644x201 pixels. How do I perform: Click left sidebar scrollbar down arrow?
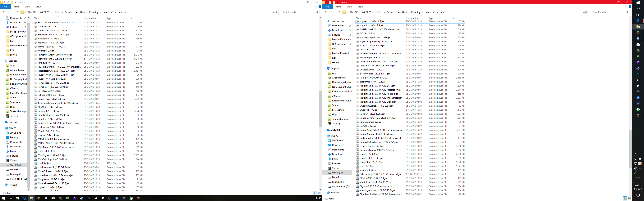pyautogui.click(x=28, y=189)
